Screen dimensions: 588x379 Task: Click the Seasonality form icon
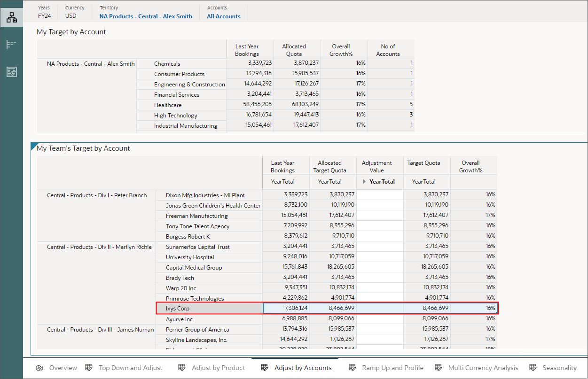[533, 368]
